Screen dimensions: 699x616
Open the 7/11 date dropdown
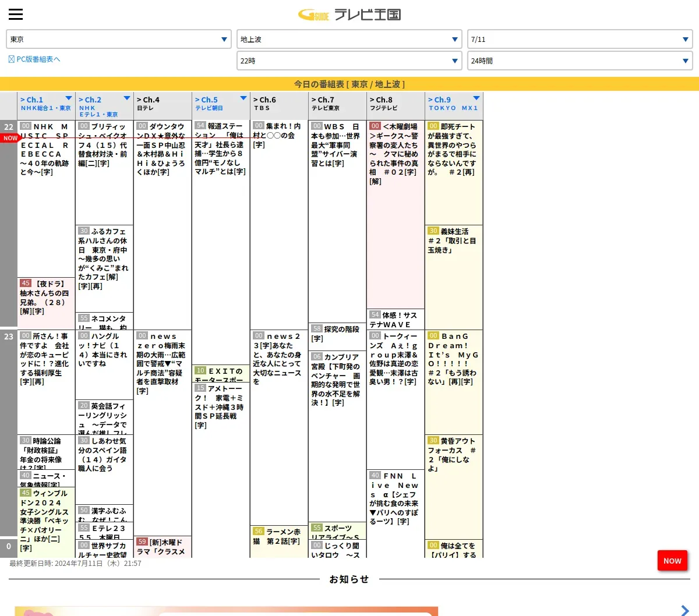coord(580,40)
